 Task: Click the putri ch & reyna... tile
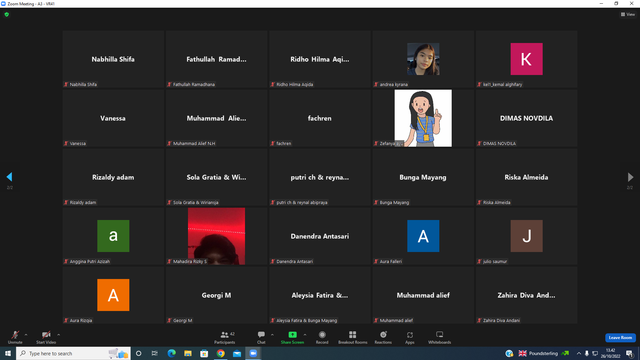click(320, 177)
